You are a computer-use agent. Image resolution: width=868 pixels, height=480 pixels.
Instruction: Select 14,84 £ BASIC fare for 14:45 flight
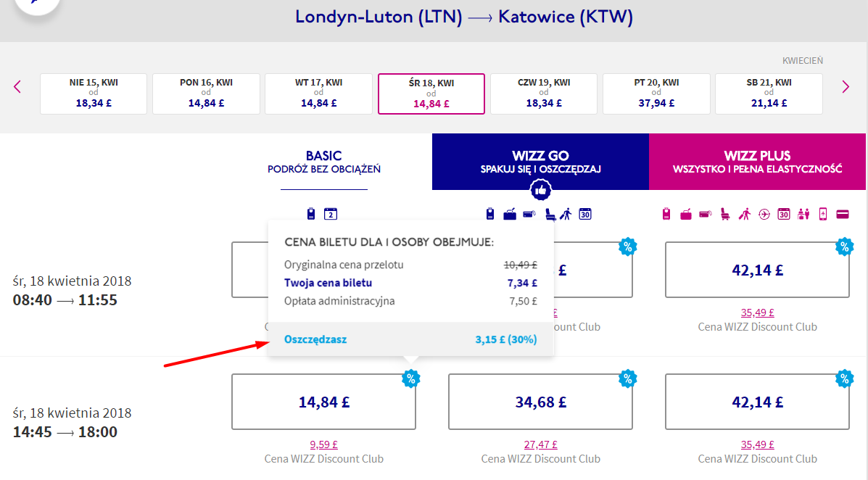[x=324, y=402]
